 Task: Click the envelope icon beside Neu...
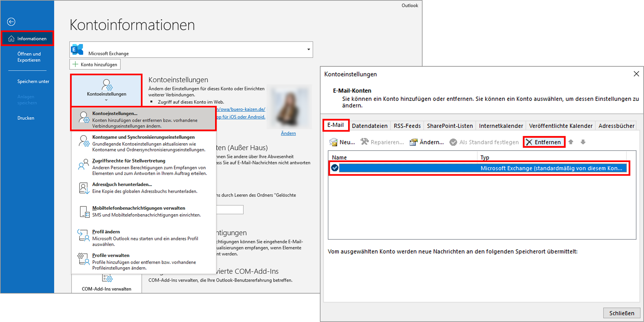tap(333, 142)
